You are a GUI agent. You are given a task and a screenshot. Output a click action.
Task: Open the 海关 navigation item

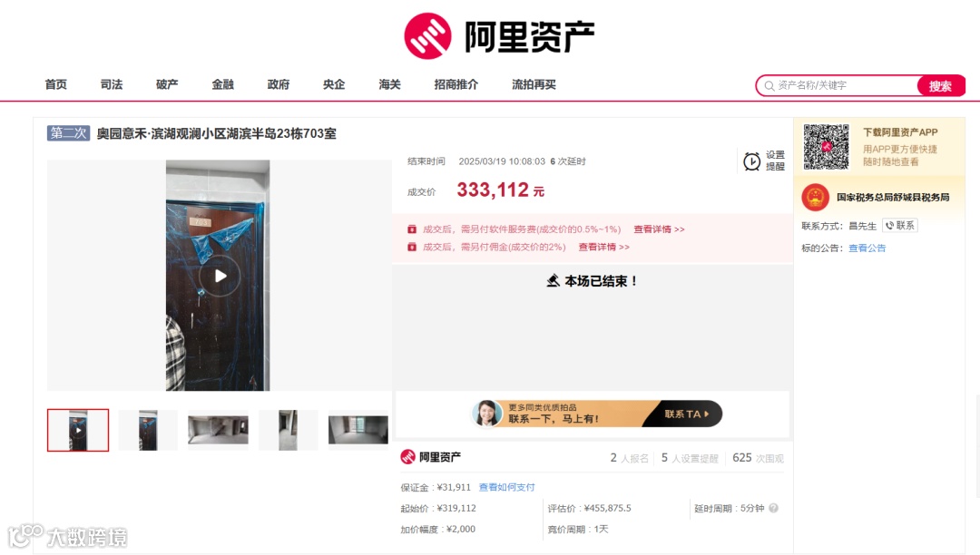(x=390, y=84)
